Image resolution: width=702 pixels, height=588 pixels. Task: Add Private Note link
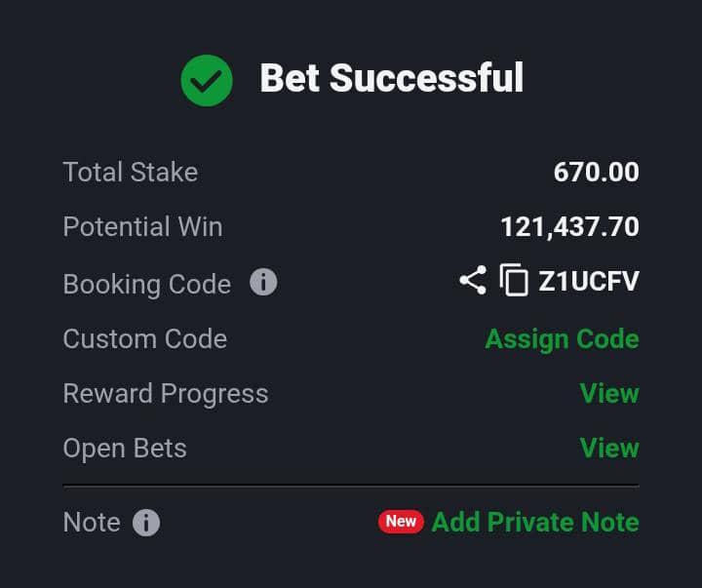tap(535, 522)
